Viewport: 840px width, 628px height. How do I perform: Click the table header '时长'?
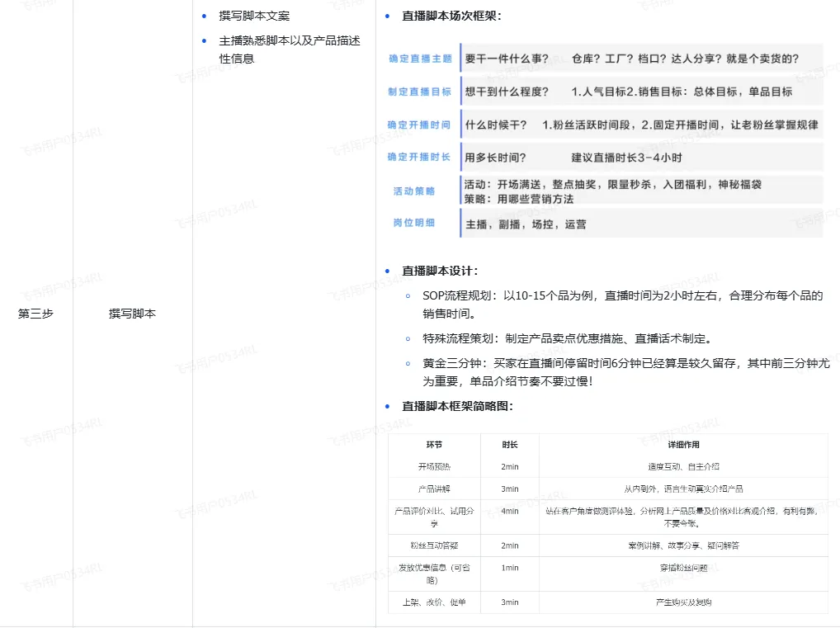[510, 445]
